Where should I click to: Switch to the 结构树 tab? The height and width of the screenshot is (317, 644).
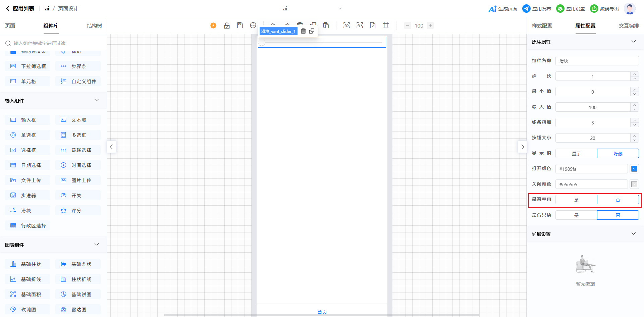94,26
